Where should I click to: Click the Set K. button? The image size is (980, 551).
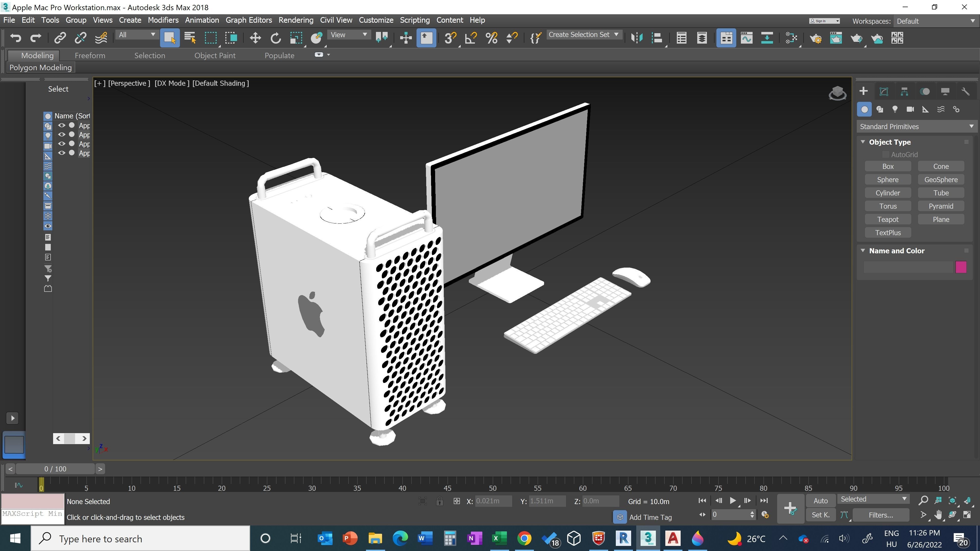click(x=820, y=515)
